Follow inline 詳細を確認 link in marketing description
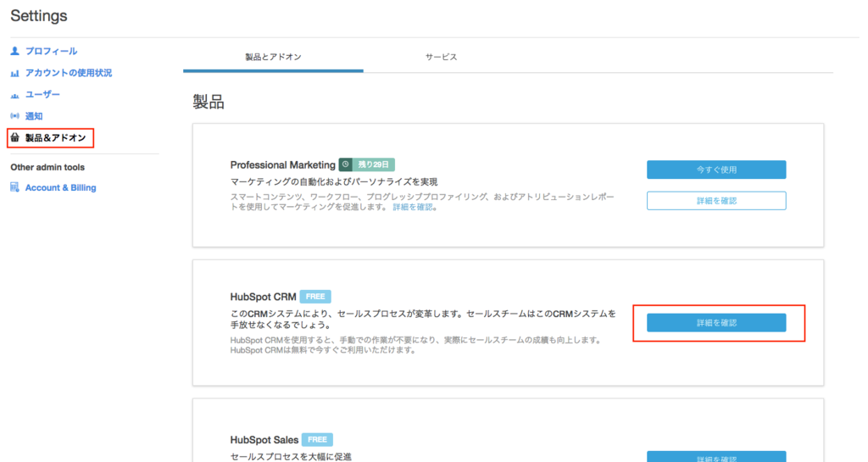This screenshot has width=868, height=462. [413, 207]
